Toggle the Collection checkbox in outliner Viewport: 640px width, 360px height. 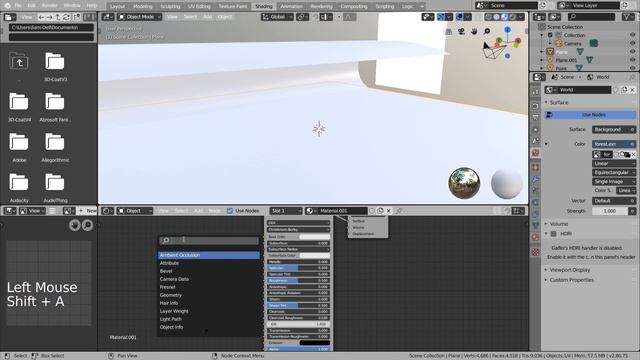click(550, 35)
